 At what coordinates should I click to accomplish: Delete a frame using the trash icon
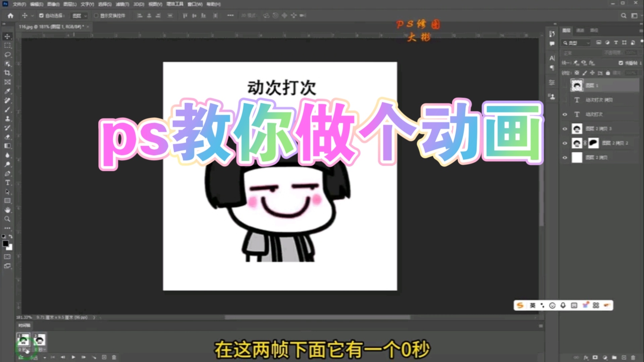[113, 357]
